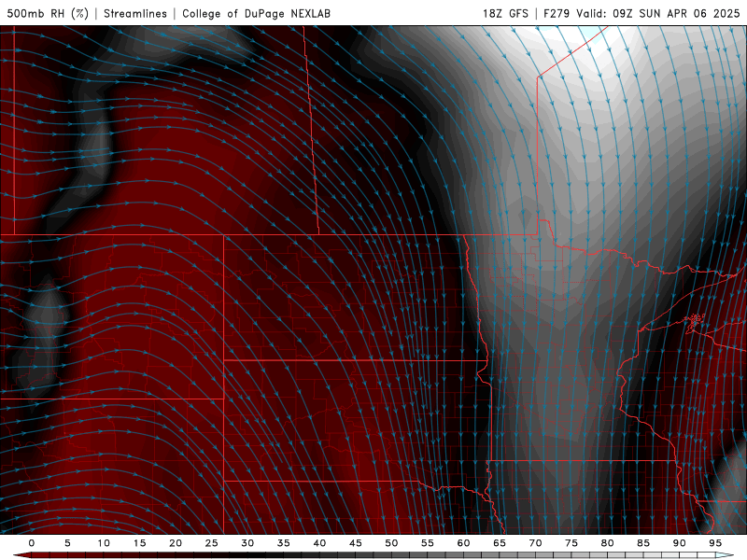
Task: Click the colorbar label "75"
Action: click(571, 543)
